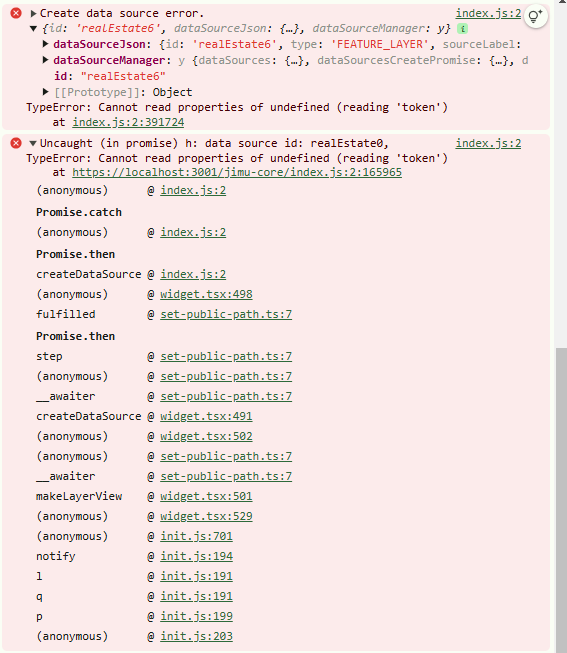Expand the dataSourceManager property

click(45, 60)
